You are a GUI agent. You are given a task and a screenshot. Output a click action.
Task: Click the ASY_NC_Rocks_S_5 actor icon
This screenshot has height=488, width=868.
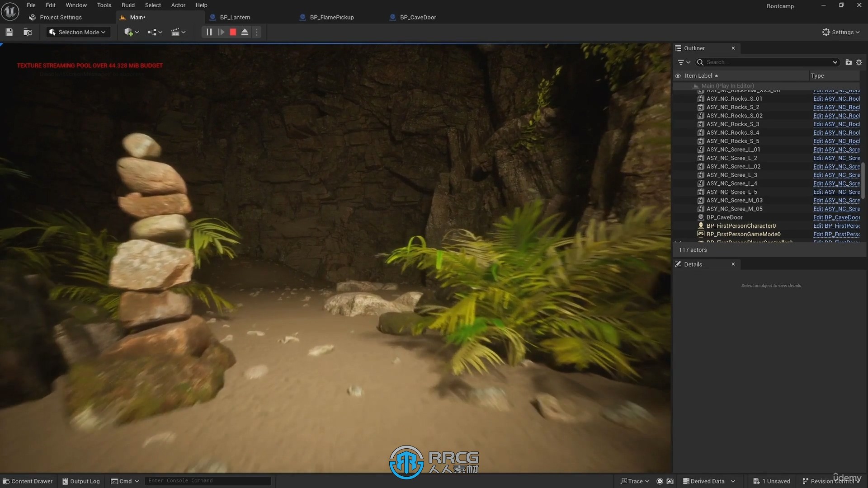[701, 141]
